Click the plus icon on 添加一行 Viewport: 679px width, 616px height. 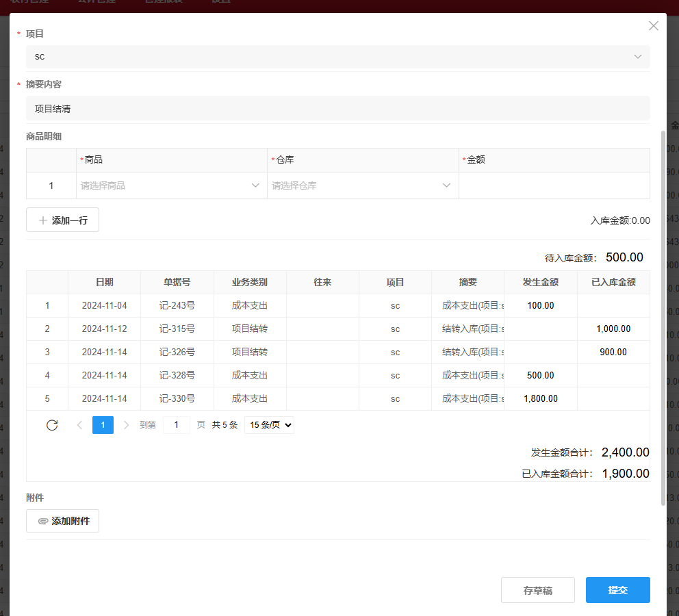pos(42,220)
